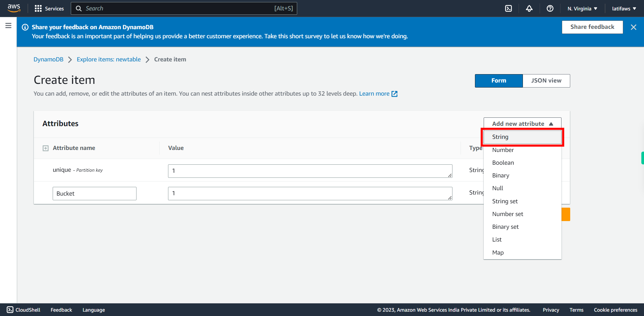This screenshot has height=316, width=644.
Task: Switch to the Form view
Action: coord(499,81)
